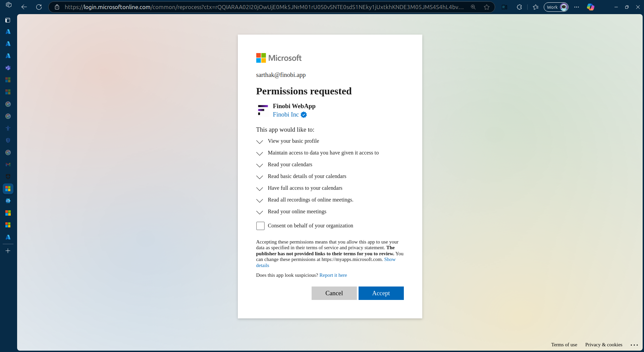Switch to the Azure AI robot tab
The height and width of the screenshot is (352, 644).
[x=8, y=201]
